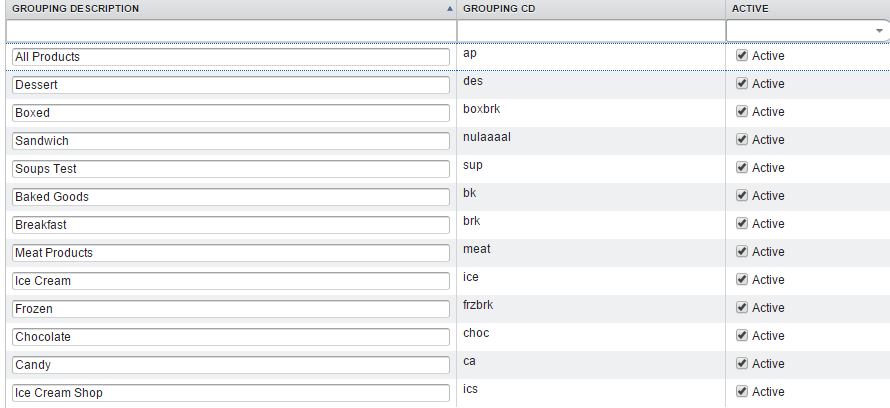
Task: Edit the Meat Products description field
Action: click(230, 253)
